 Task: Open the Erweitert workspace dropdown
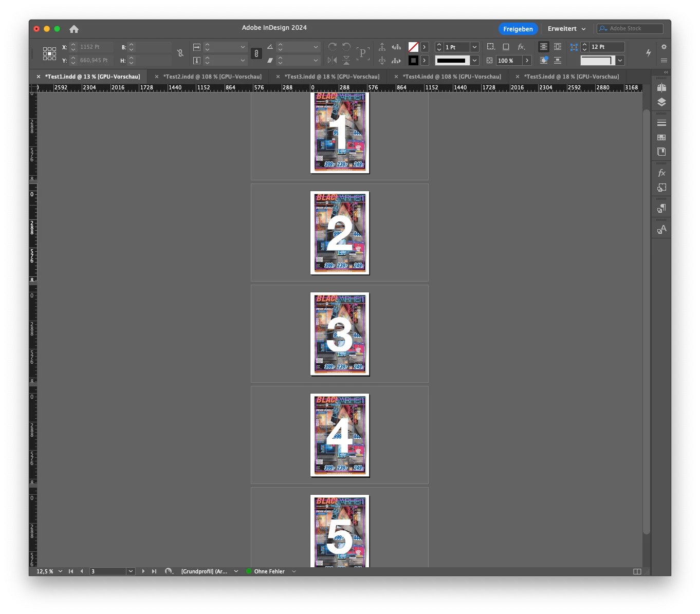(566, 29)
